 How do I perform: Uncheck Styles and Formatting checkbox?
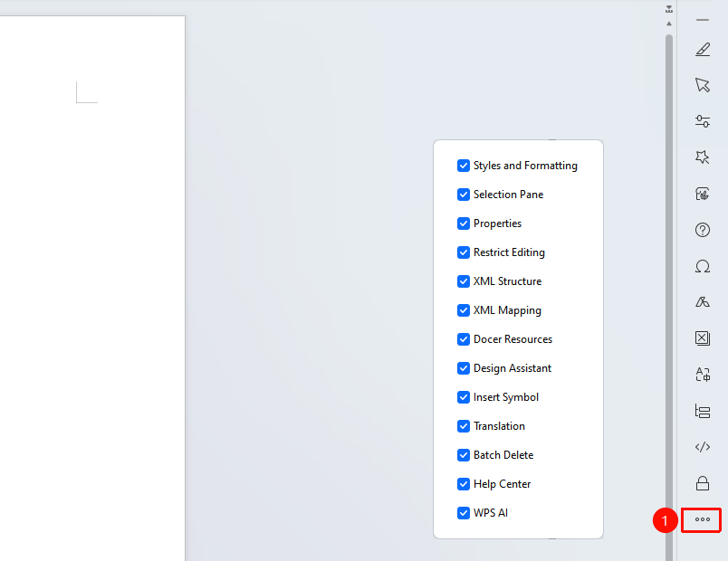(x=464, y=166)
